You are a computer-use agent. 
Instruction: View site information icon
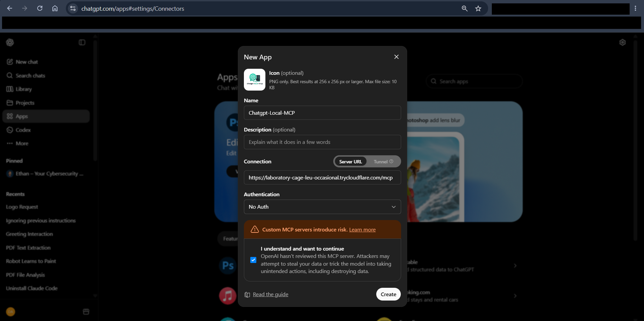73,8
